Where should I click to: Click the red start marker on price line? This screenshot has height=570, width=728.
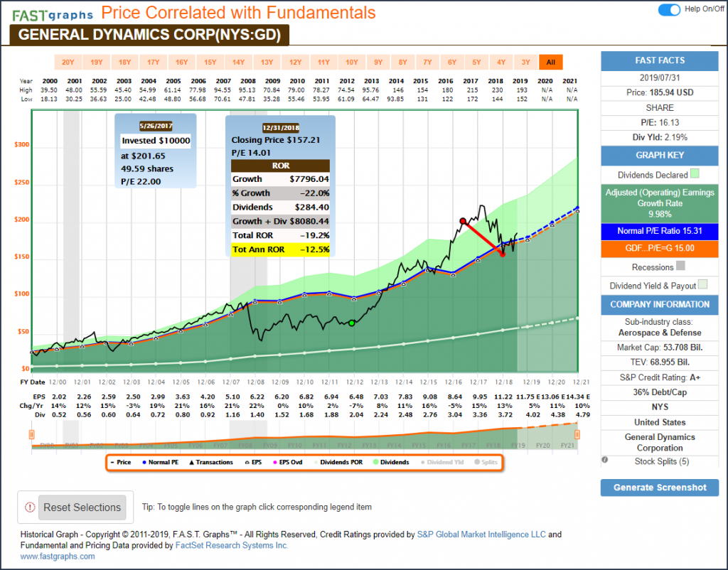[463, 221]
